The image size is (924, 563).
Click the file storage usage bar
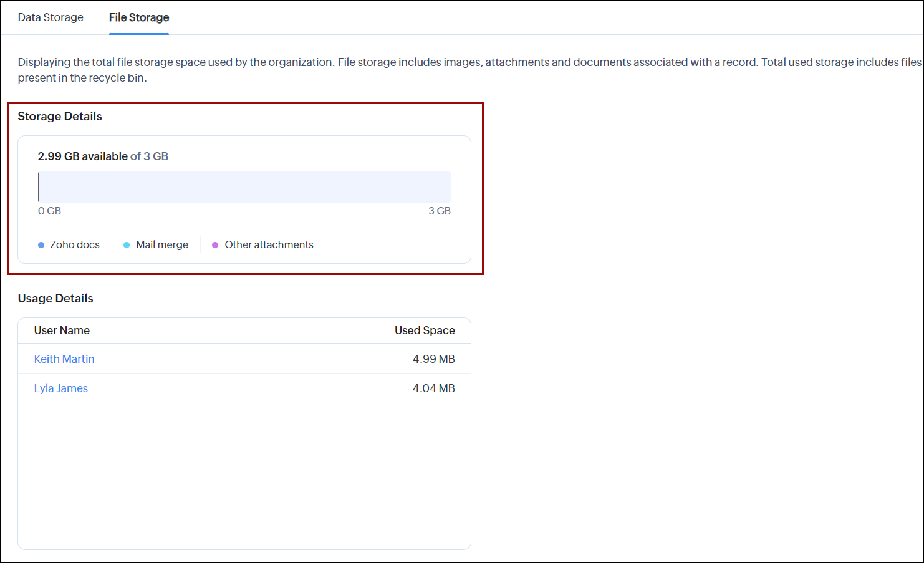click(x=244, y=187)
